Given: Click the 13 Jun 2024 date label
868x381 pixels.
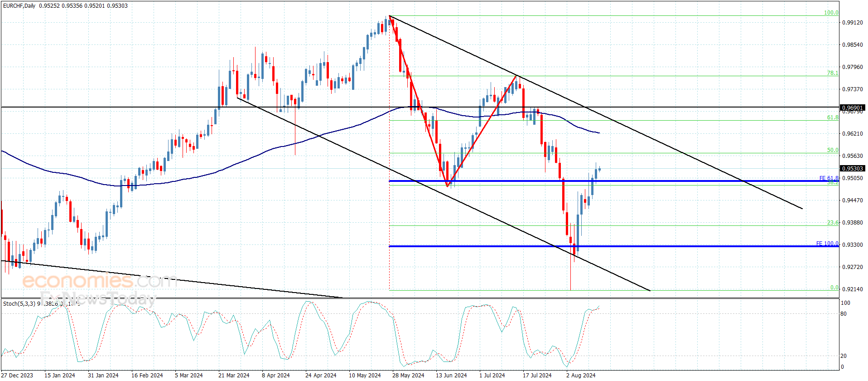Looking at the screenshot, I should coord(451,375).
